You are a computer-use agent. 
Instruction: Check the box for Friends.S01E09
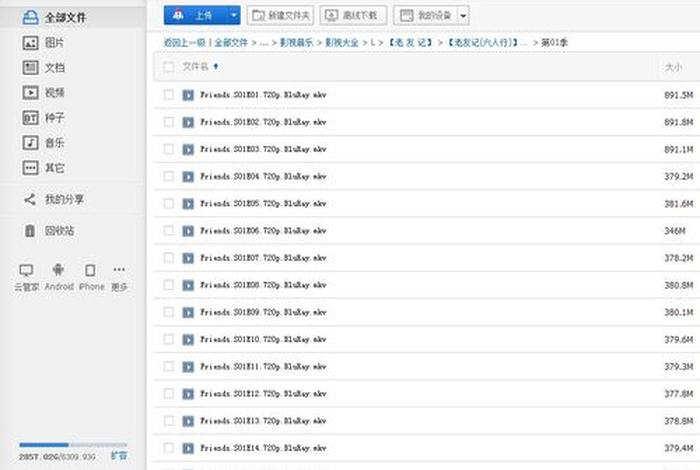point(168,312)
